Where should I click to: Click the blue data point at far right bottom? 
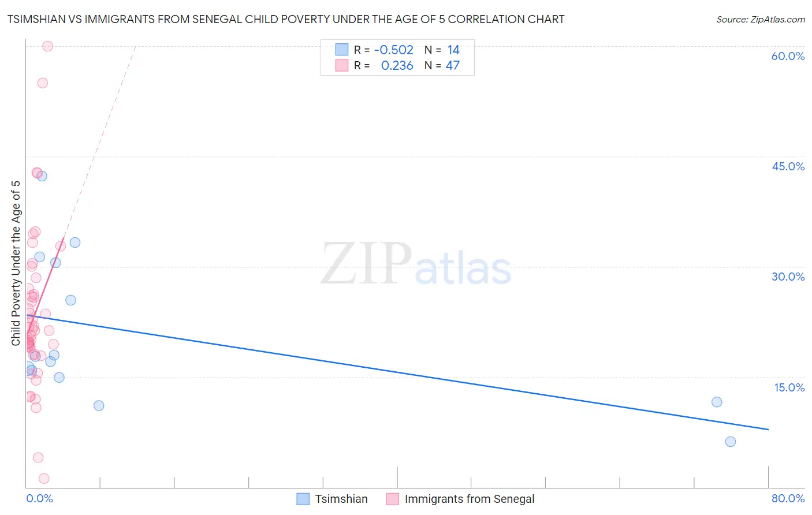731,442
